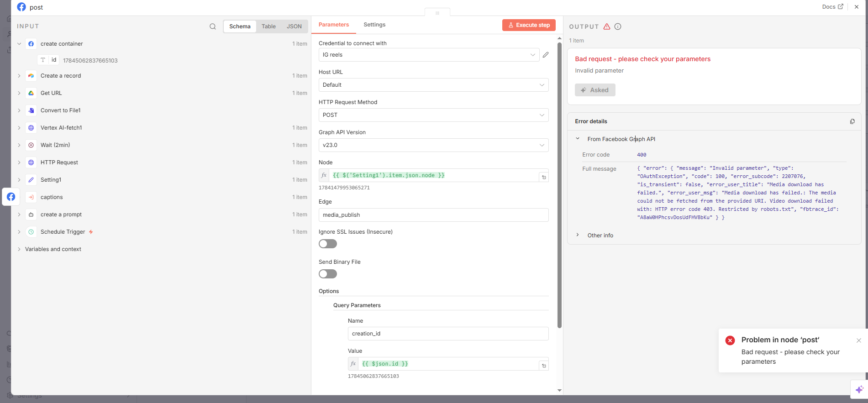Click the Vertex AI-fetch1 globe icon
868x403 pixels.
click(31, 128)
